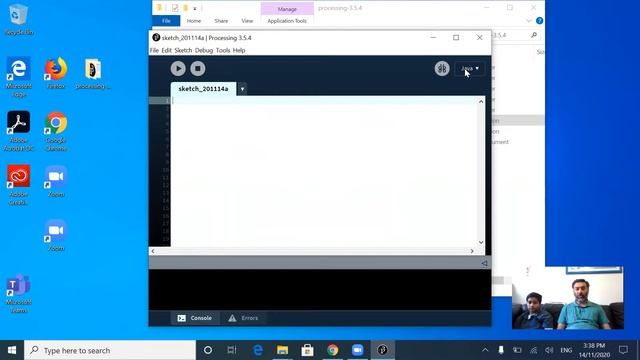Open the Quick Access toolbar dropdown arrow

pos(195,9)
